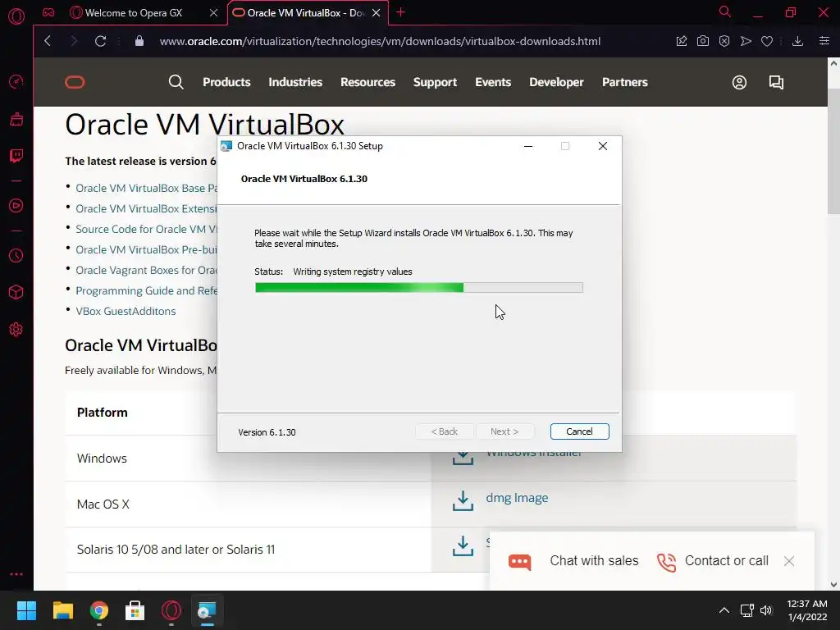Screen dimensions: 840x630
Task: Open the Opera menu logo
Action: pos(16,16)
